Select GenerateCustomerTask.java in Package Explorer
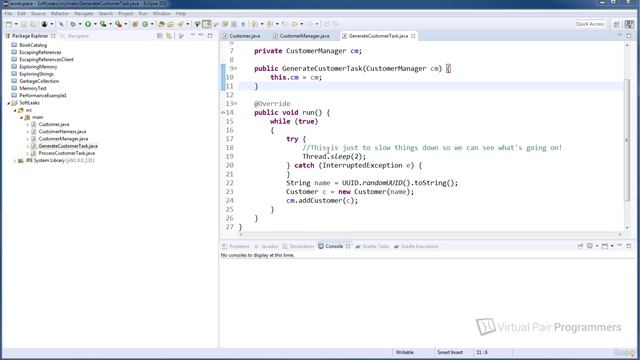 [x=68, y=146]
